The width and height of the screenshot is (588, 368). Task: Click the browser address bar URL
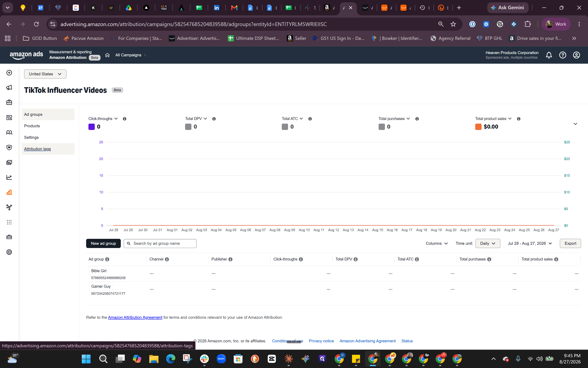[193, 24]
